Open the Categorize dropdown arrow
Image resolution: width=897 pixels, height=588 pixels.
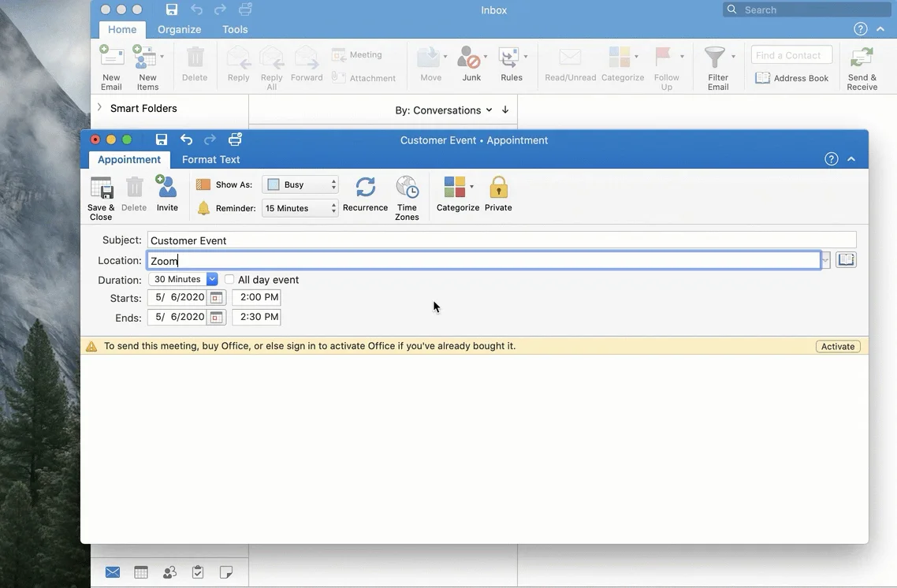tap(472, 187)
